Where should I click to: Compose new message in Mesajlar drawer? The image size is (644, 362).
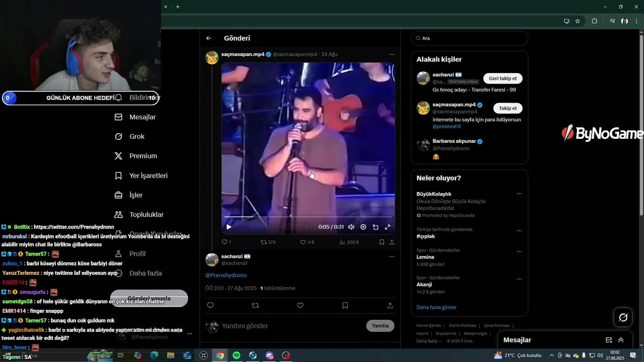click(x=609, y=340)
